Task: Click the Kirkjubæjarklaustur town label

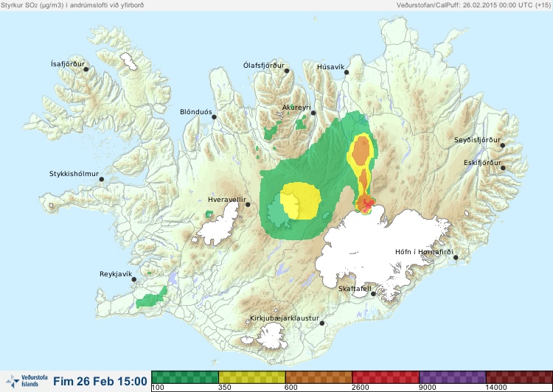Action: coord(285,318)
